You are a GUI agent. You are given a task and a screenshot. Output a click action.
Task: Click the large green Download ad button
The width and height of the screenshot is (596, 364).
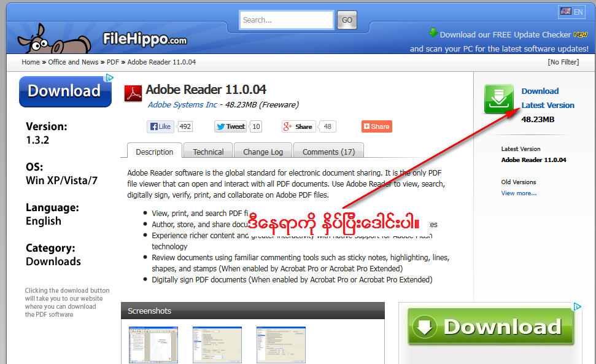coord(490,327)
